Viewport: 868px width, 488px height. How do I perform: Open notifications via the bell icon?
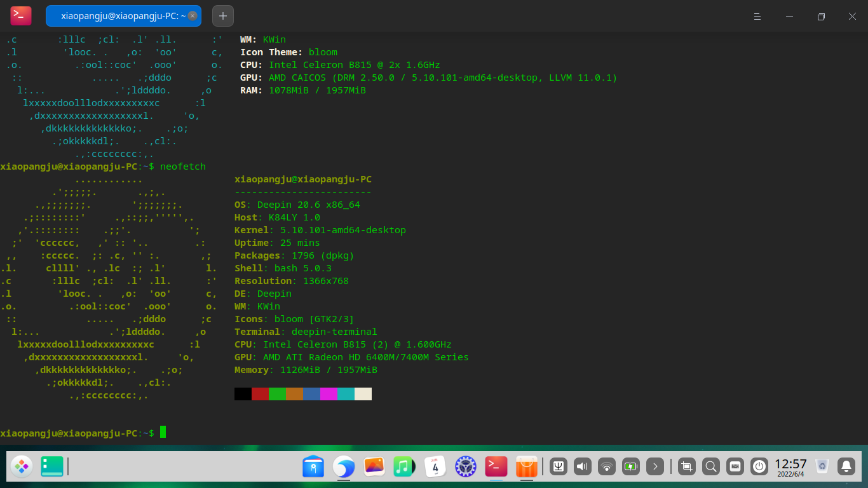(848, 466)
